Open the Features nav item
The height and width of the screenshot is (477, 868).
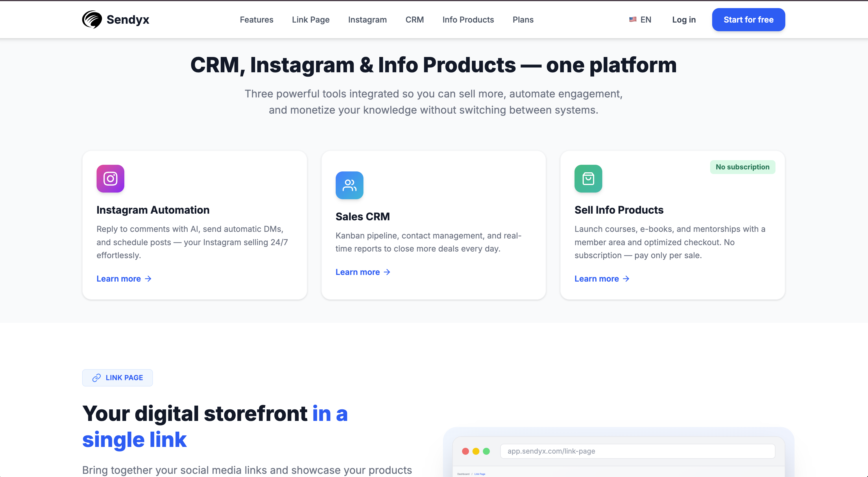pos(256,20)
